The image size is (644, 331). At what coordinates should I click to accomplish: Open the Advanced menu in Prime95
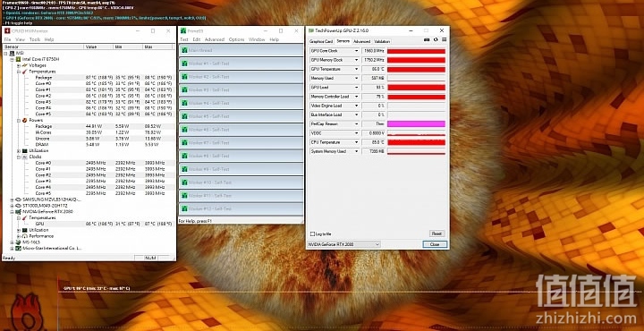[x=215, y=39]
